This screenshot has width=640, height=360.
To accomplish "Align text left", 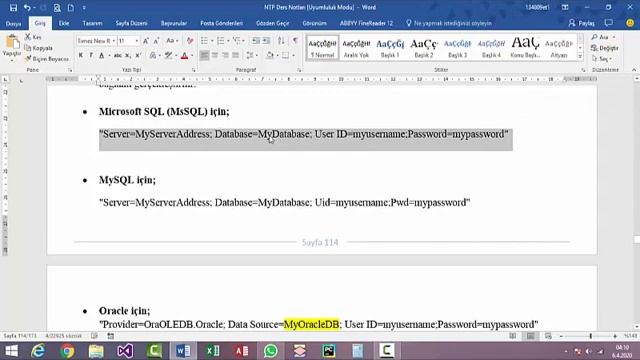I will (x=204, y=55).
